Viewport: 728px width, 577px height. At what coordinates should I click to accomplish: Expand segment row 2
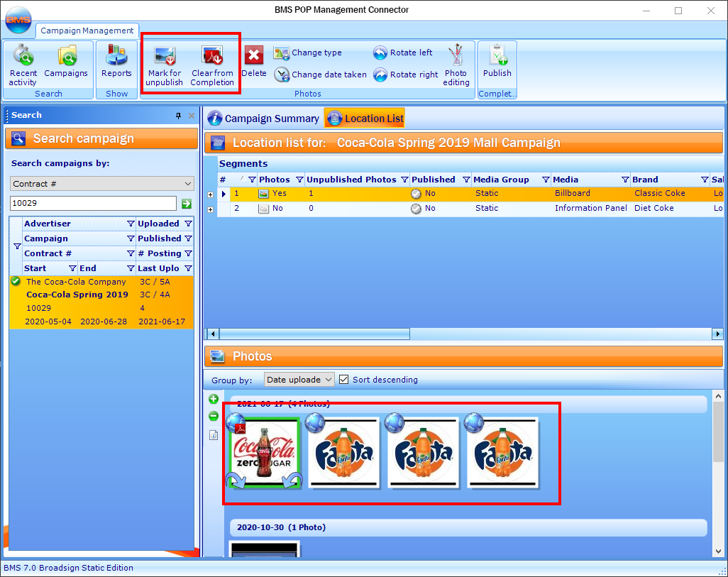210,209
